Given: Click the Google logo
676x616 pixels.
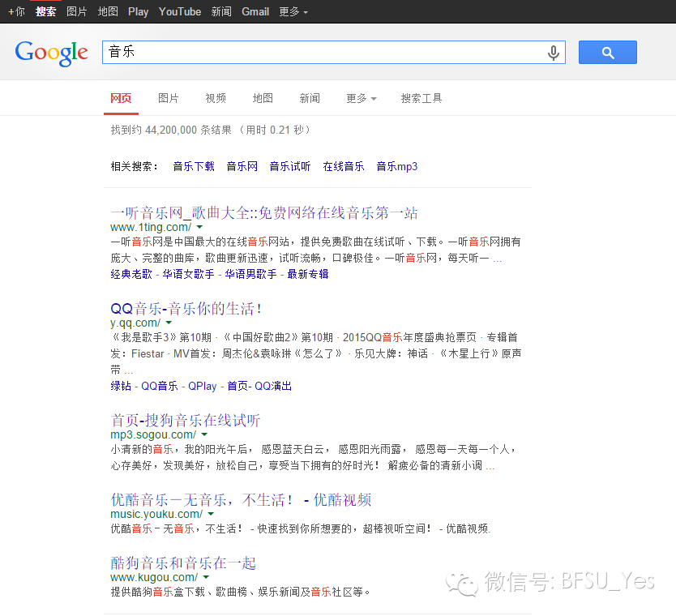Looking at the screenshot, I should click(51, 53).
